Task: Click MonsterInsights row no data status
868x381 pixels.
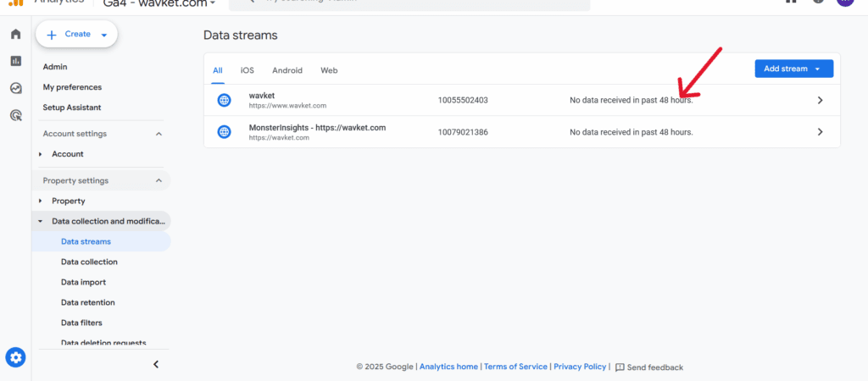Action: (632, 132)
